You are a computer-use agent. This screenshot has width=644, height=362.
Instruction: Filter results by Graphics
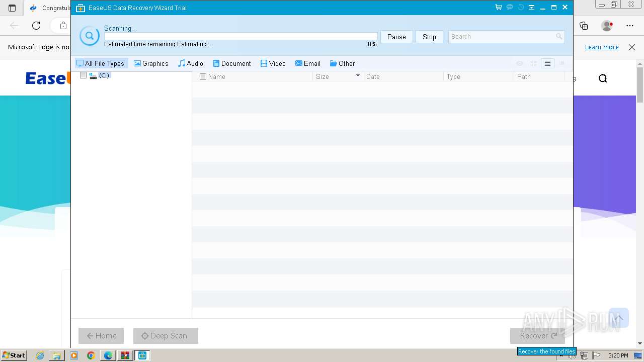coord(151,63)
